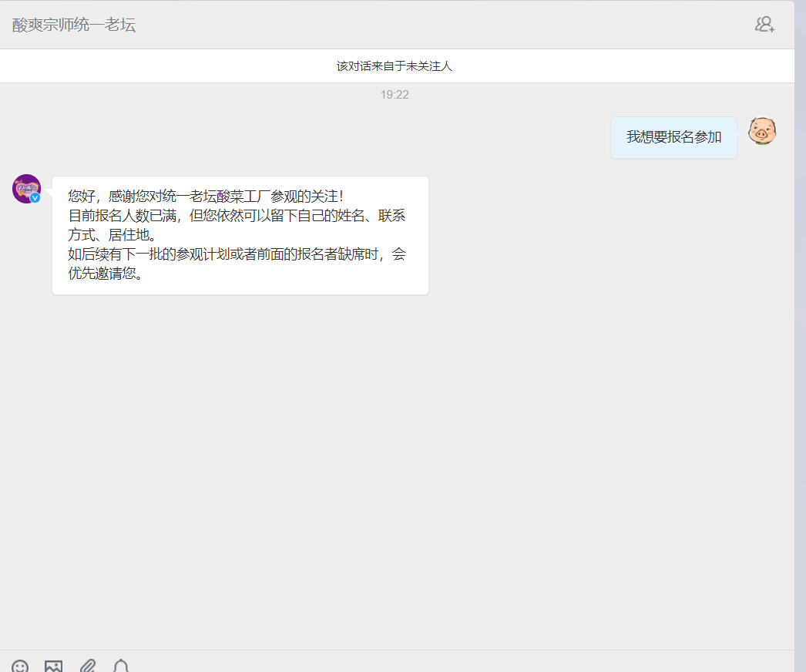Open the smiley face sticker icon
This screenshot has height=672, width=806.
point(21,666)
